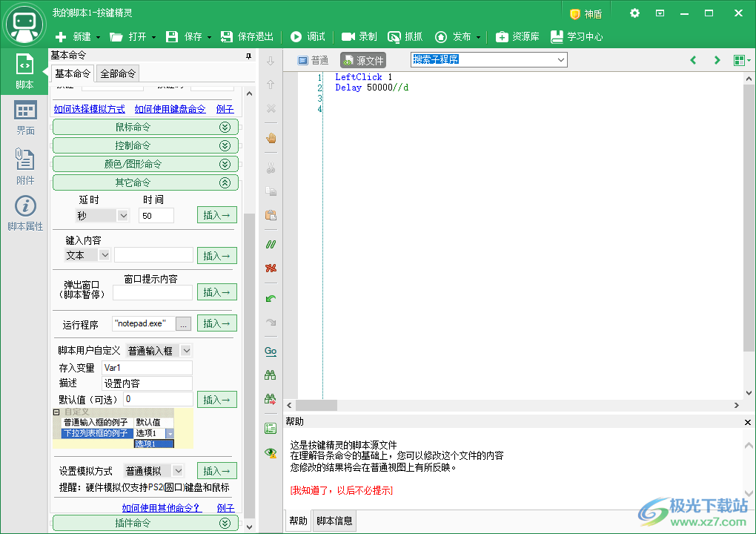The image size is (756, 534).
Task: Open the 脚本属性 script properties panel
Action: (x=25, y=213)
